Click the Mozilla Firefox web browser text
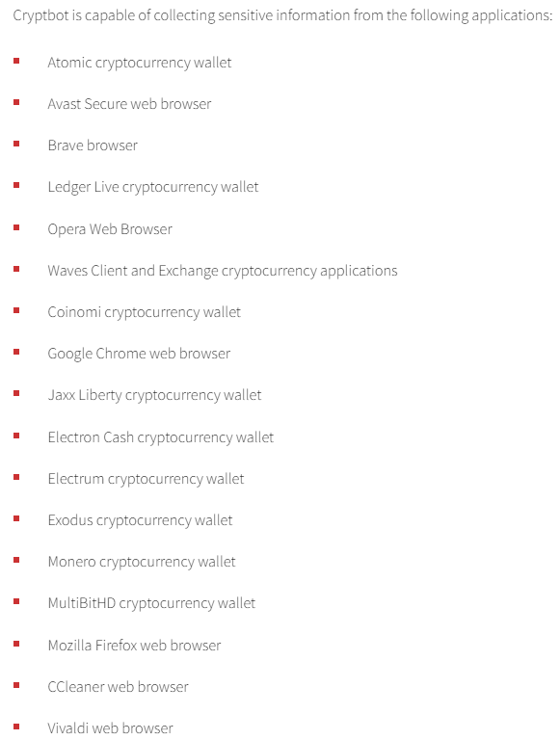 [134, 646]
